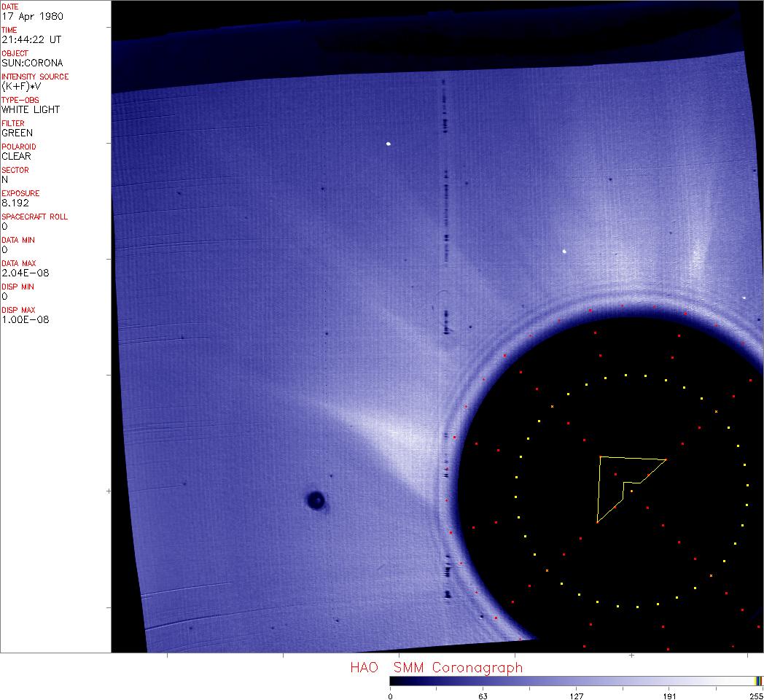
Task: Click the exposure value 8.192
Action: tap(15, 203)
